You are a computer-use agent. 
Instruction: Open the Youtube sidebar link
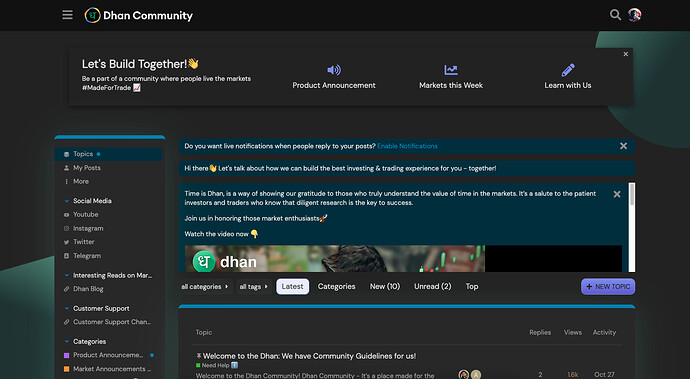85,214
